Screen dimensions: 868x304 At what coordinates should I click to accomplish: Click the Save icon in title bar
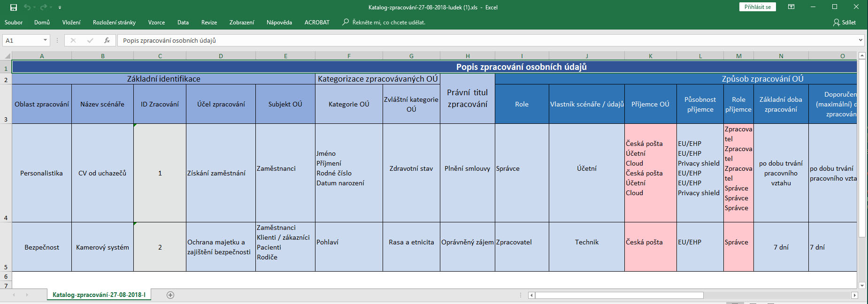coord(14,8)
